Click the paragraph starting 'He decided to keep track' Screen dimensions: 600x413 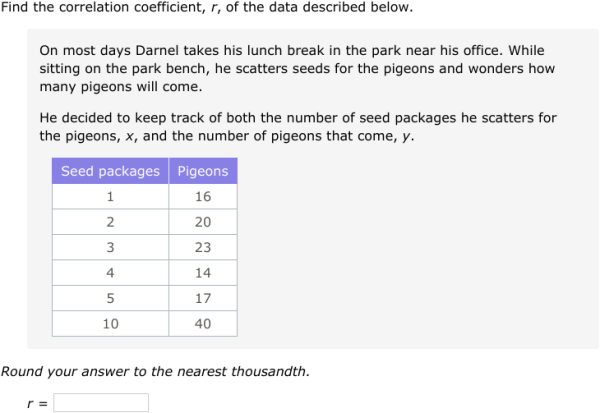pos(297,127)
